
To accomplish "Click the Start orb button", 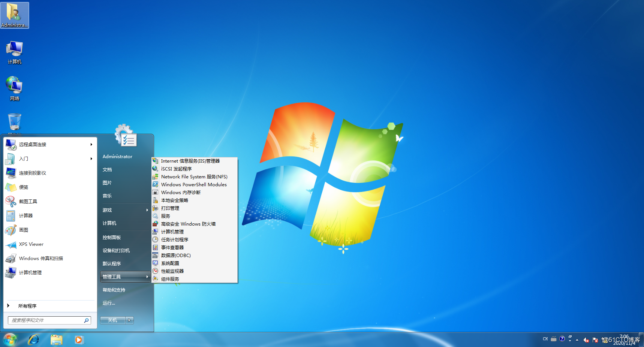I will pyautogui.click(x=10, y=340).
